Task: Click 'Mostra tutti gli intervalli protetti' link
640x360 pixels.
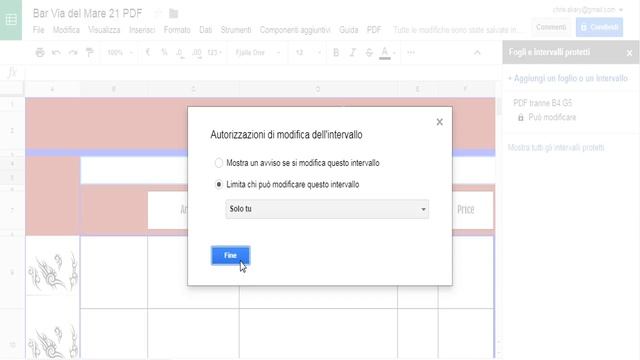Action: click(556, 148)
